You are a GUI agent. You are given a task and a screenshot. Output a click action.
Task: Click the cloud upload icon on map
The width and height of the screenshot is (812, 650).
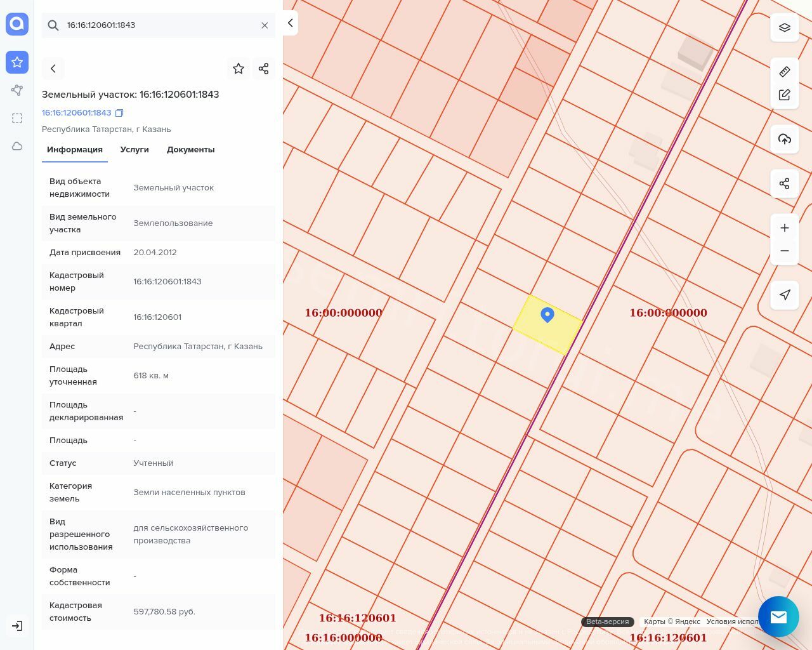pos(785,139)
